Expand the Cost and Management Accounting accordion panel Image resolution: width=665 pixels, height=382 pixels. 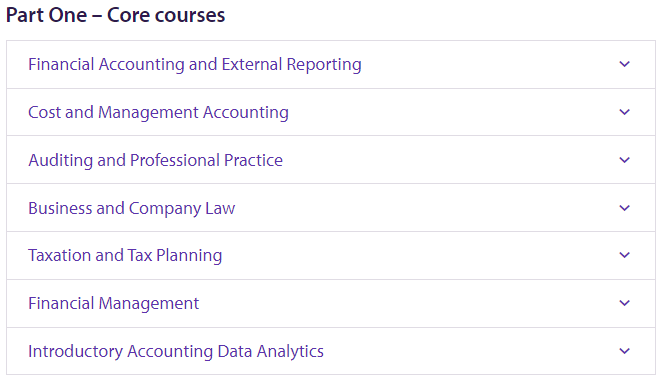coord(331,112)
